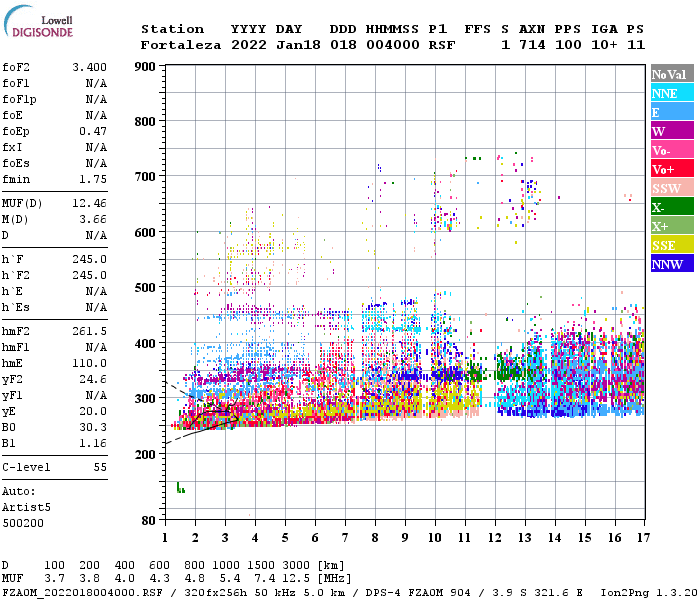The image size is (700, 600).
Task: Click the Jan18 day value in header
Action: click(x=298, y=45)
